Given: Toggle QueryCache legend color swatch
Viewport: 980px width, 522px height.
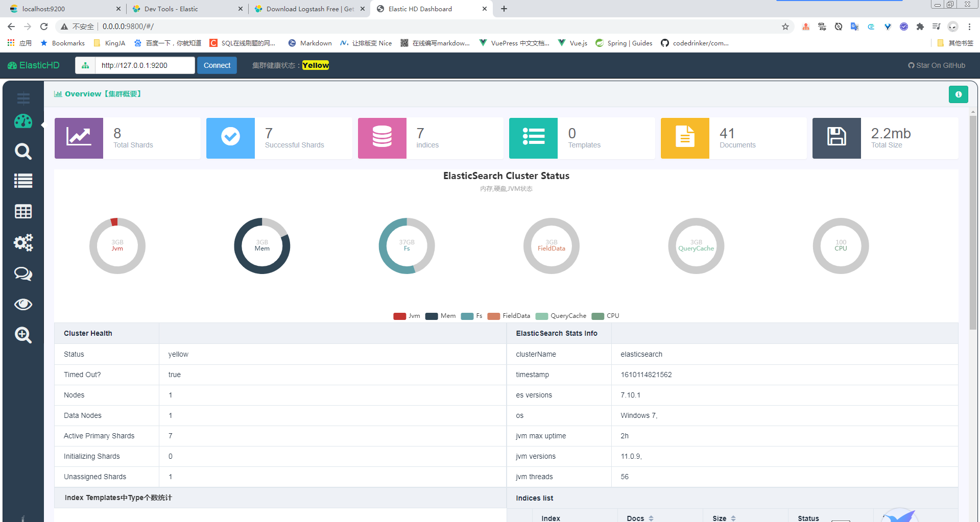Looking at the screenshot, I should click(x=542, y=316).
